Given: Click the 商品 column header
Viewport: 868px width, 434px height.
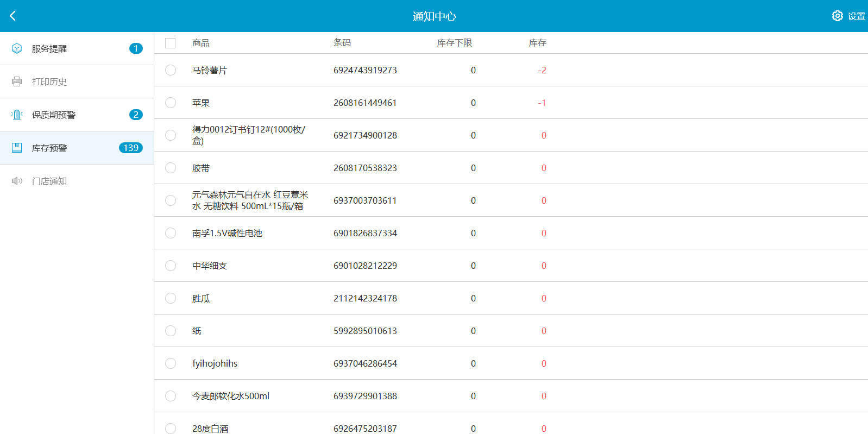Looking at the screenshot, I should [201, 43].
